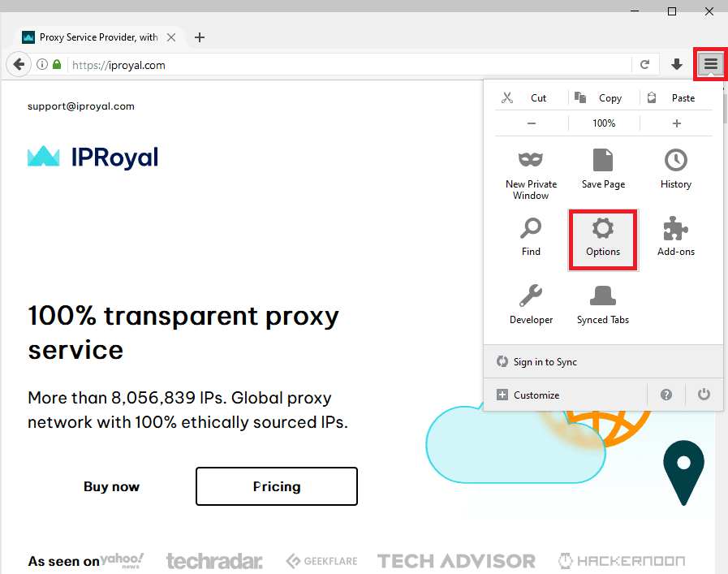Select the Proxy Service Provider tab
Viewport: 728px width, 574px height.
(x=98, y=37)
